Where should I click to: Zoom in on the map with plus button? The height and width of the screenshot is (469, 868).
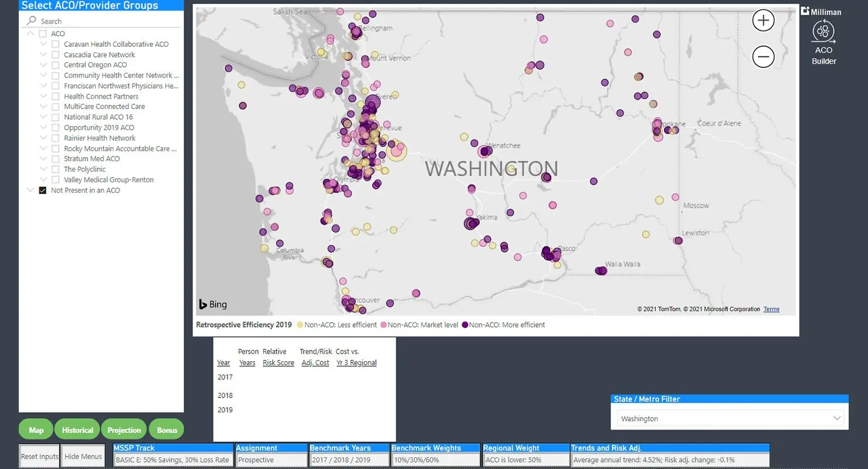763,21
